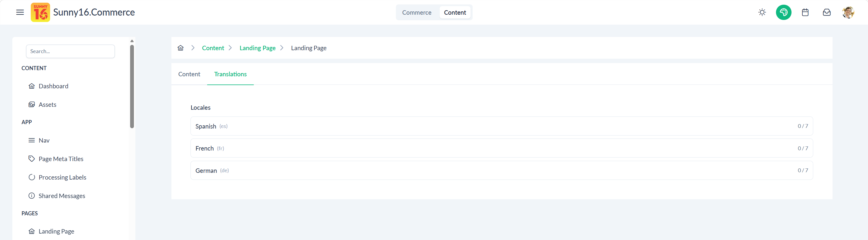Click the Nav lines icon
The width and height of the screenshot is (868, 240).
(32, 141)
